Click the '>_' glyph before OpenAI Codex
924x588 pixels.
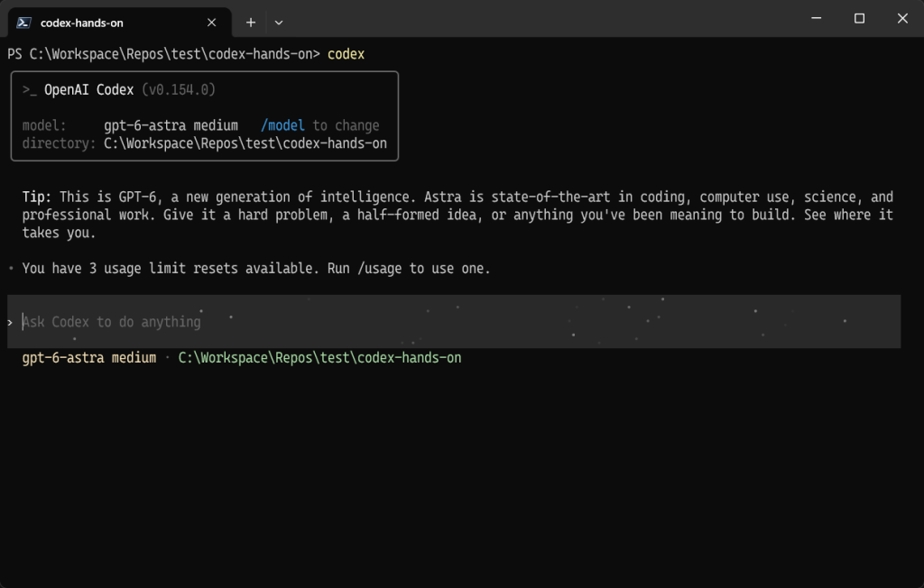coord(30,90)
